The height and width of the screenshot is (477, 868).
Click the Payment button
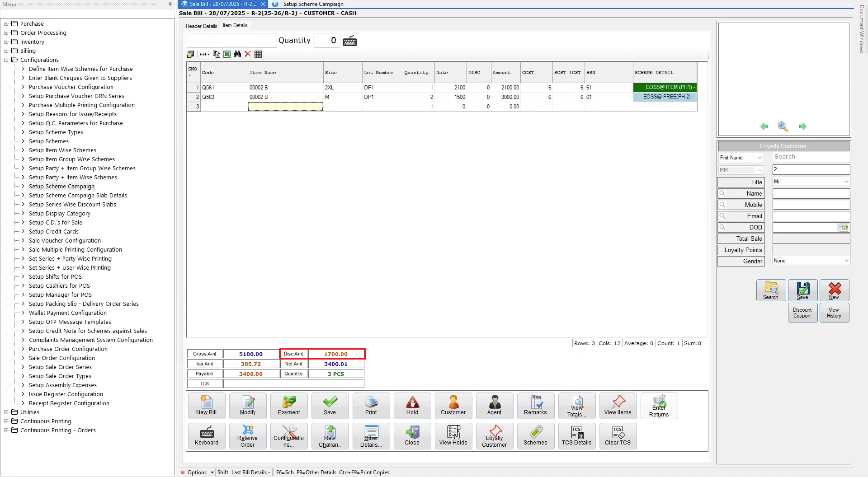[x=289, y=406]
